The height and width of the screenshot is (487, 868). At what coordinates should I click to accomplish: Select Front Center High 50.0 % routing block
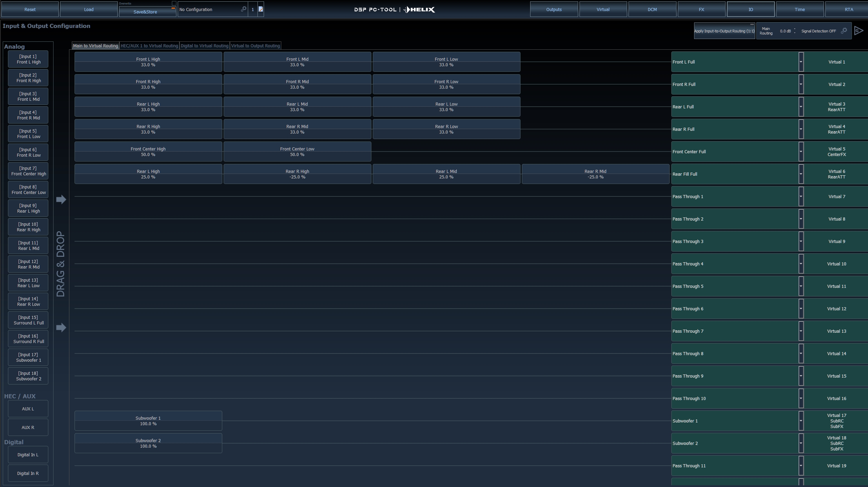coord(148,152)
